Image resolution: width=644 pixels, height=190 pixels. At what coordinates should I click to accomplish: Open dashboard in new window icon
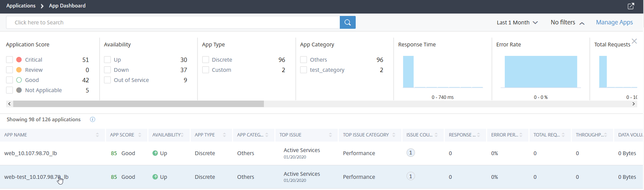(x=631, y=6)
